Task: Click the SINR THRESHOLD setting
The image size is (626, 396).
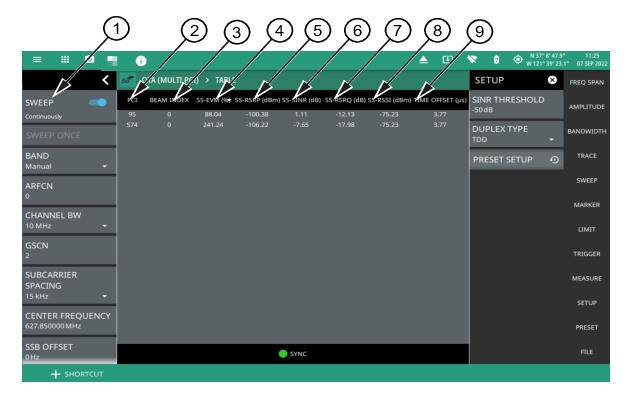Action: pyautogui.click(x=516, y=104)
